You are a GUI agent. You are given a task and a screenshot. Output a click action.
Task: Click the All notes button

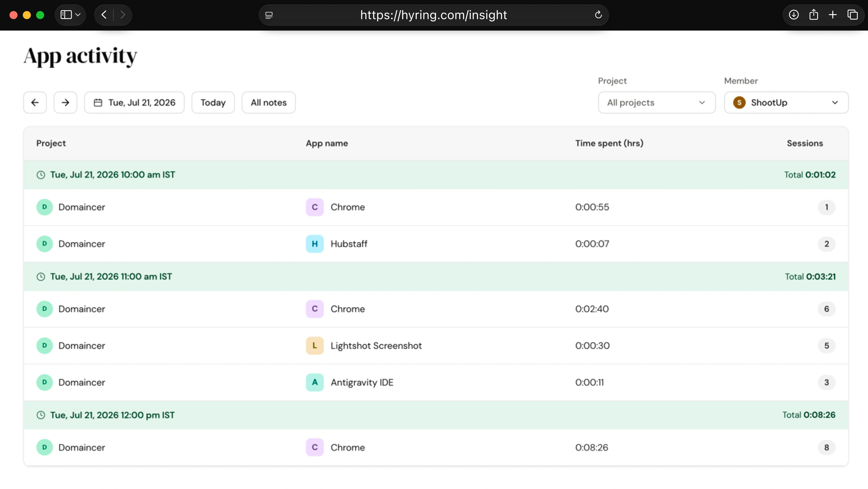coord(268,103)
